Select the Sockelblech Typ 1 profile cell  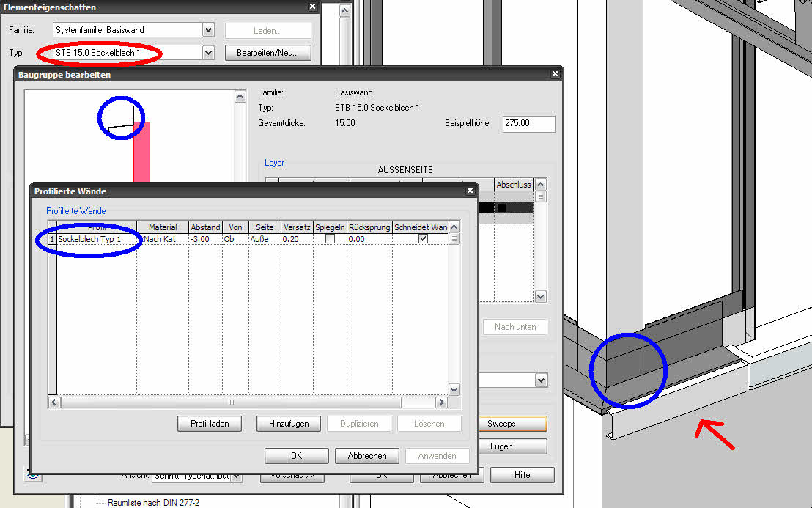coord(96,239)
